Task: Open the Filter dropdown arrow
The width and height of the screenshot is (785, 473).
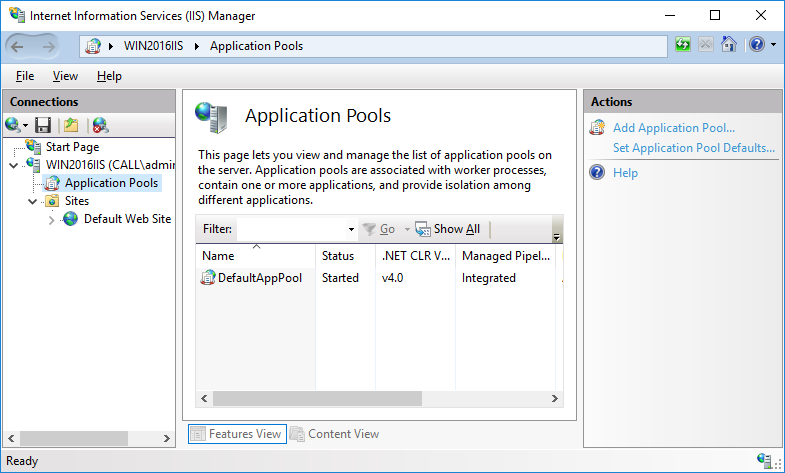Action: coord(351,229)
